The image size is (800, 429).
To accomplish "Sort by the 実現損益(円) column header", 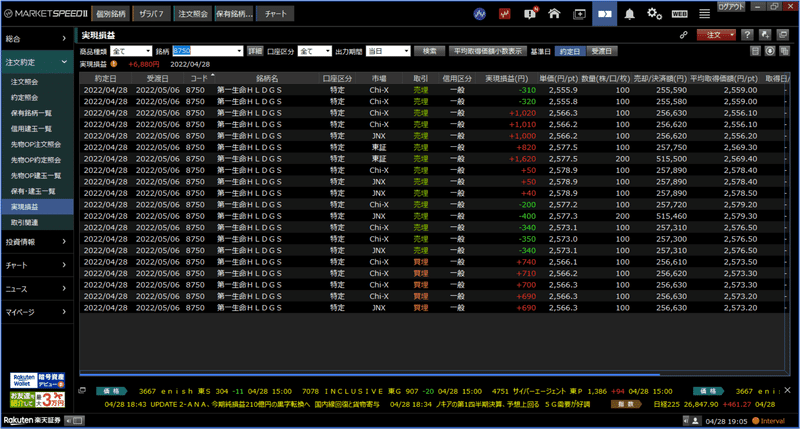I will click(x=506, y=79).
